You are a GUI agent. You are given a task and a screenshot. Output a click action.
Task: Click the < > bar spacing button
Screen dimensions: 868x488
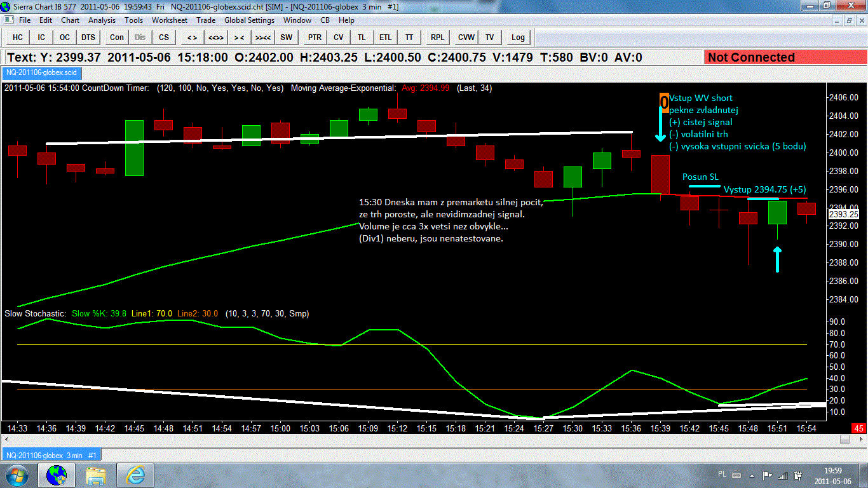click(x=193, y=37)
